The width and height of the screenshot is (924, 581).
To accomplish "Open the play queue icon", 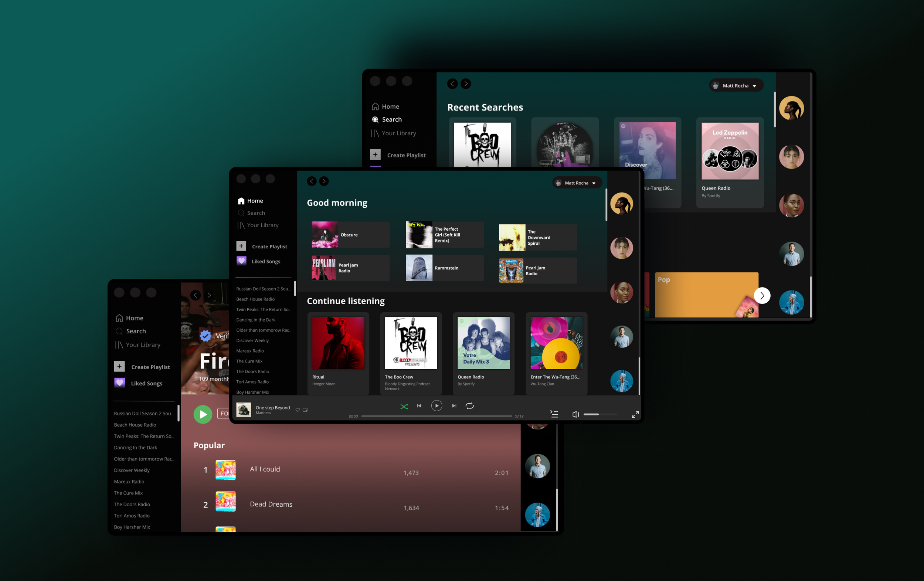I will 554,414.
